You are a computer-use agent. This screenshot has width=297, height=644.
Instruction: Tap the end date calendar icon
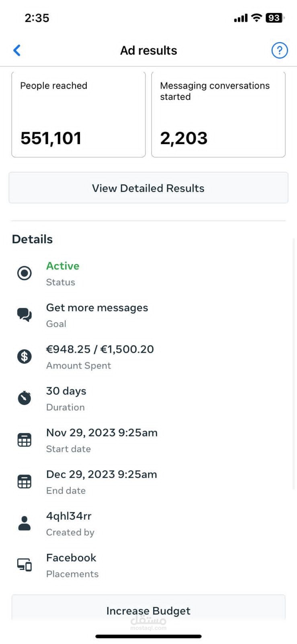coord(25,481)
